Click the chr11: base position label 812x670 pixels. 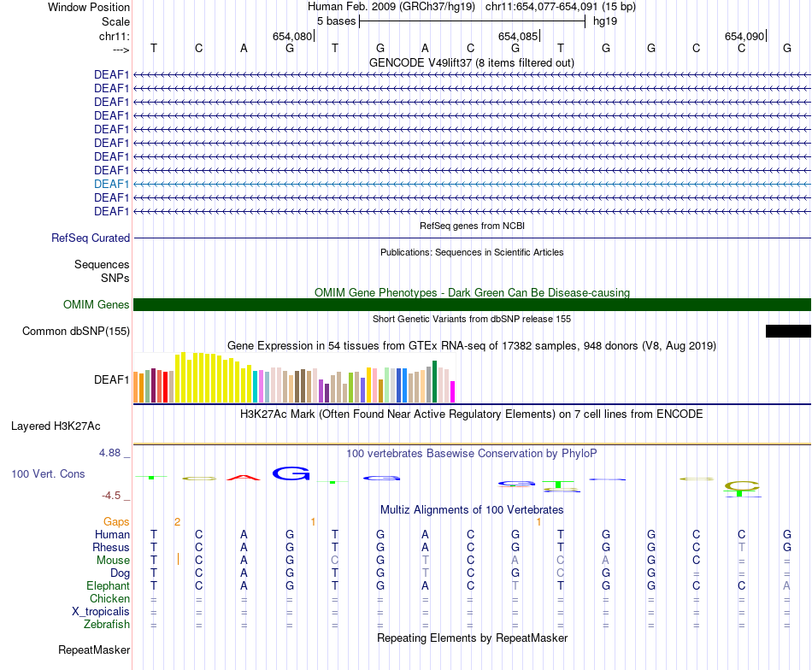click(114, 36)
